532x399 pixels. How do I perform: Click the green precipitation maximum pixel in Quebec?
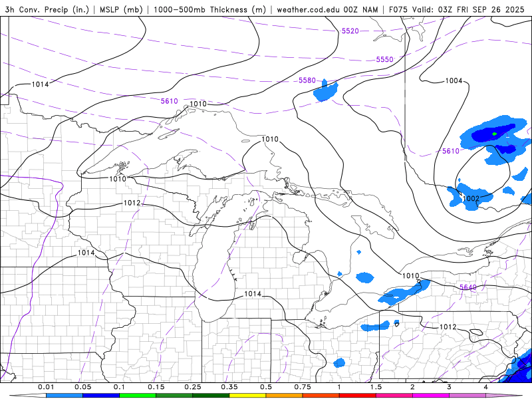coord(494,134)
